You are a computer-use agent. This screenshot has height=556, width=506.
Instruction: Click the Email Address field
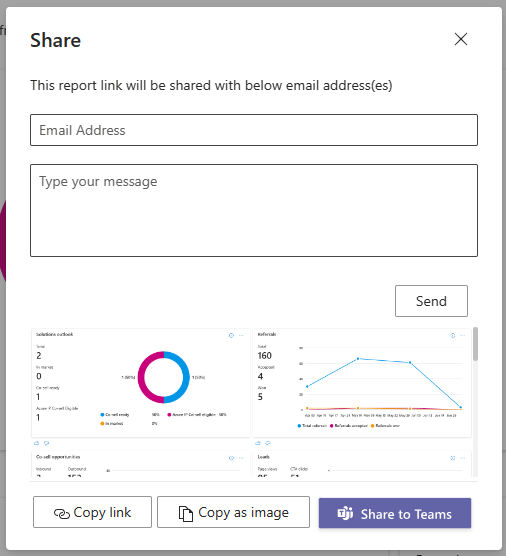pyautogui.click(x=254, y=130)
